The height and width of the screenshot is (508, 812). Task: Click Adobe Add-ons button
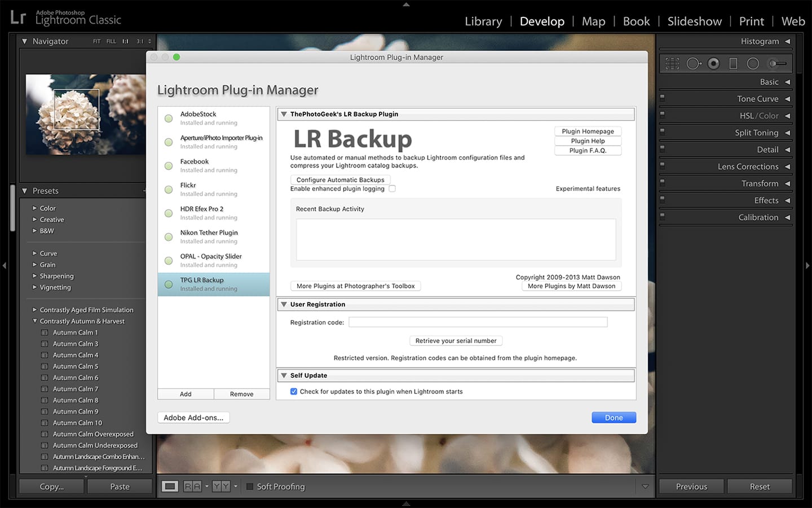[x=193, y=418]
